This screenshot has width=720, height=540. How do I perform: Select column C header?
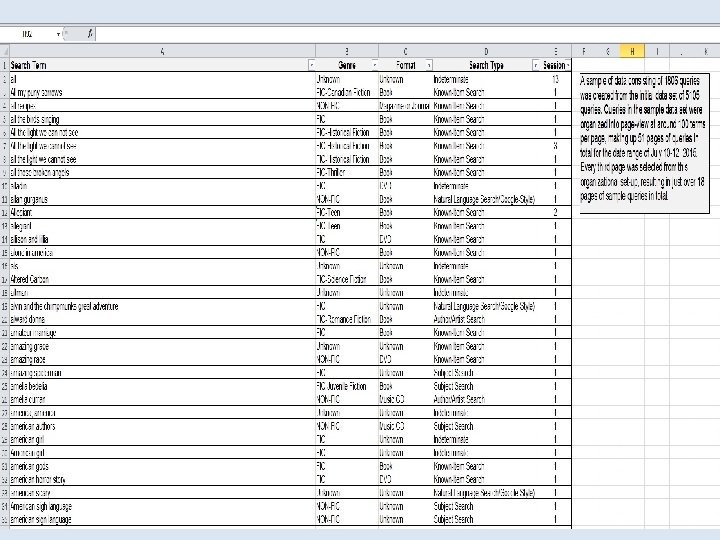[405, 51]
